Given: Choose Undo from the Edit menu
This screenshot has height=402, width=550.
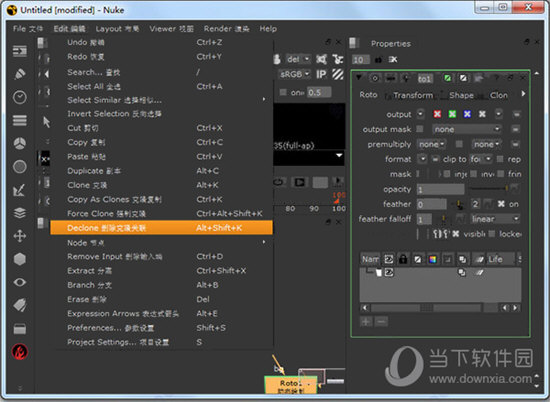Looking at the screenshot, I should point(161,42).
